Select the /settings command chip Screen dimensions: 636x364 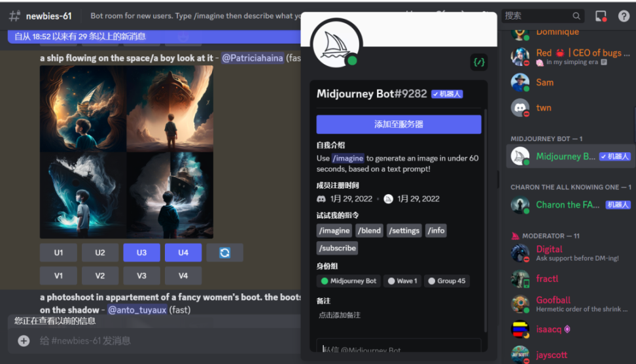(x=404, y=231)
